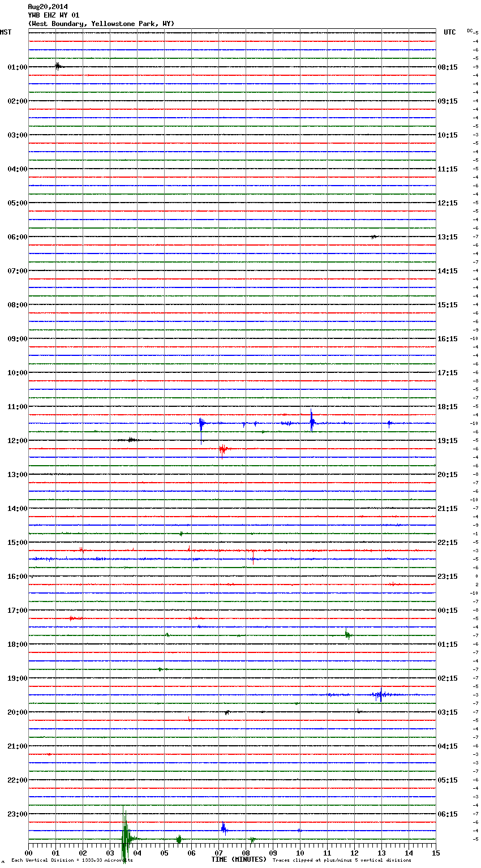This screenshot has height=868, width=481.
Task: Select the 20:00 MST row label
Action: point(18,712)
